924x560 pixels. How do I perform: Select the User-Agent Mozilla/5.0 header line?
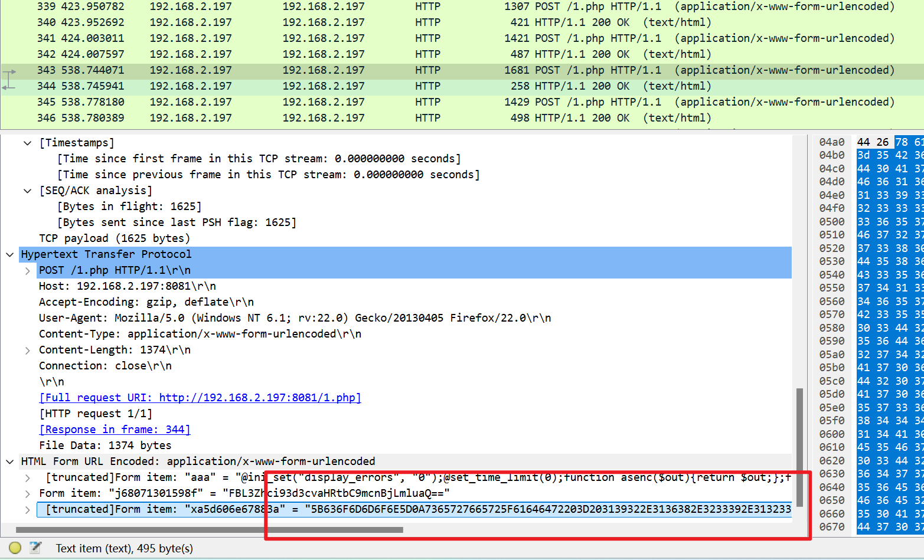click(295, 318)
